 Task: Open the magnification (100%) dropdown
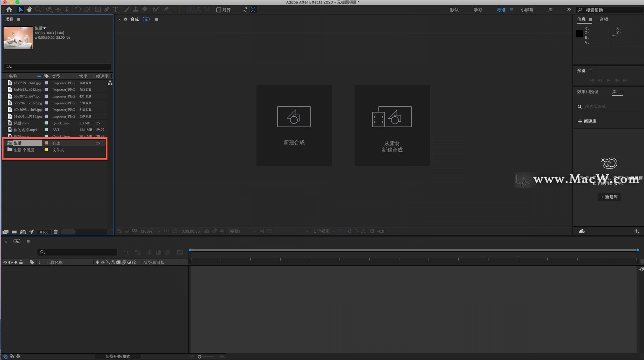(150, 231)
